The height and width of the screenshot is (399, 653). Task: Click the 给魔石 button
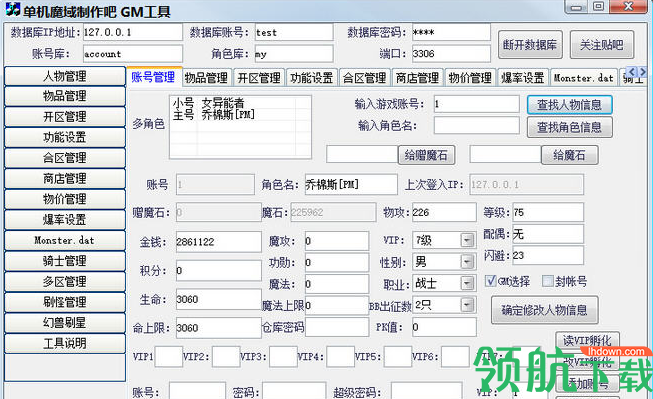coord(569,155)
